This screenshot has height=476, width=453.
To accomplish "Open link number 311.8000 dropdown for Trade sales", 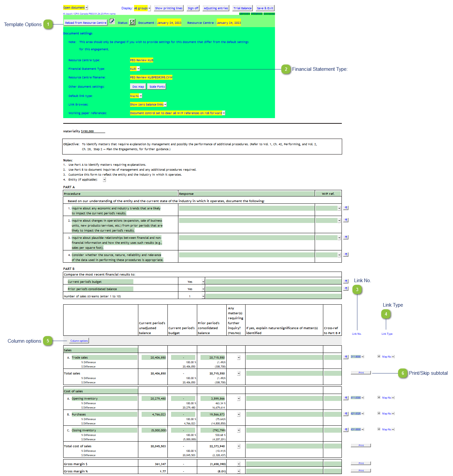I will click(x=363, y=357).
